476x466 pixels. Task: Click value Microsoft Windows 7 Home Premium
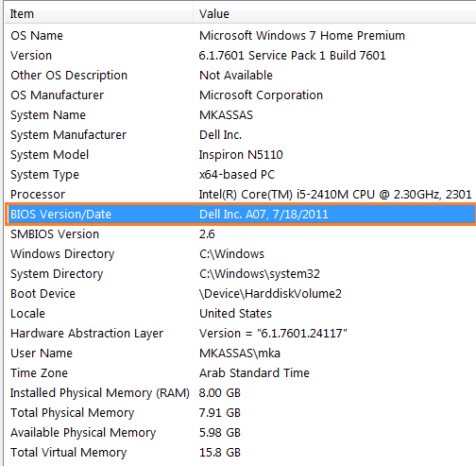point(302,36)
